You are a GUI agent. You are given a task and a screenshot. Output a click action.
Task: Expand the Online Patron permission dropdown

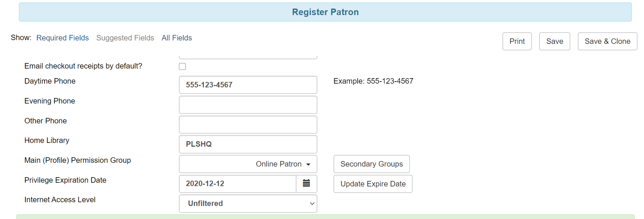[x=248, y=164]
